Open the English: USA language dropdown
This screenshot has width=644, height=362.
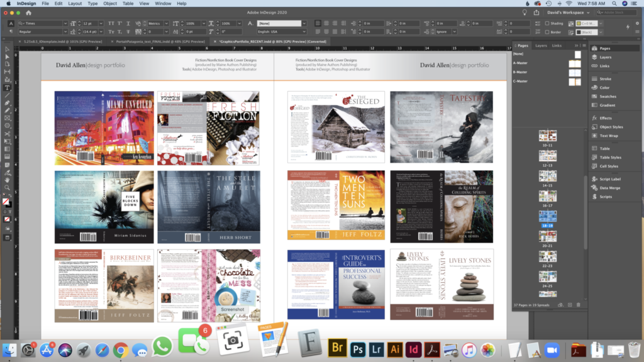(304, 31)
